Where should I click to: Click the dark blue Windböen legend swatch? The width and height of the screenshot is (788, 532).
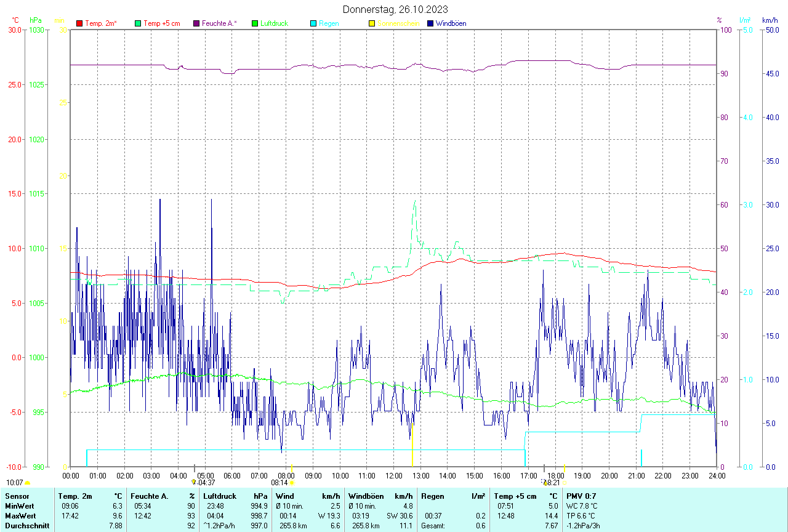click(x=430, y=23)
